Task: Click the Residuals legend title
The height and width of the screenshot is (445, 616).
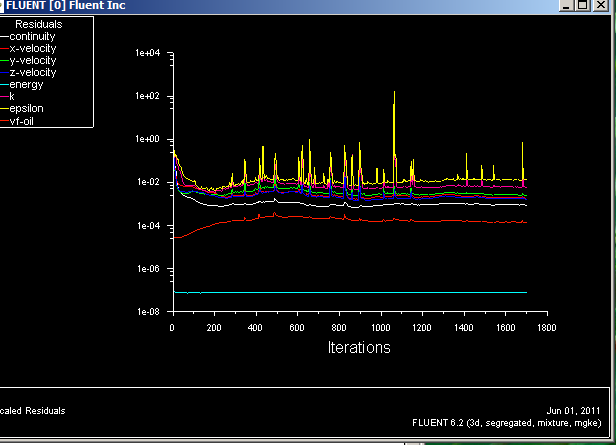Action: click(38, 23)
